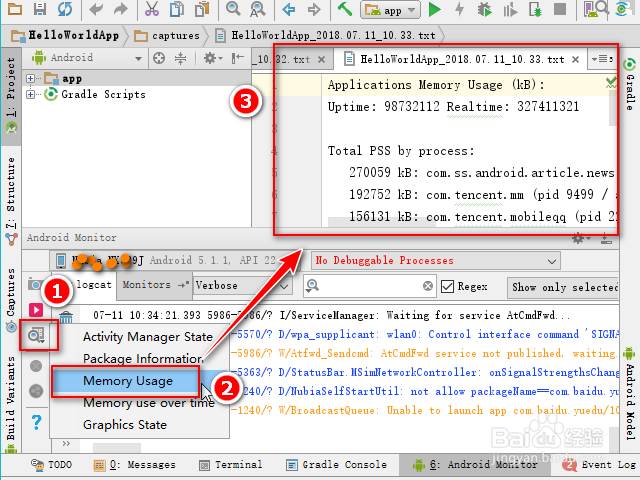Open the Show only selected filter dropdown
Viewport: 640px width, 480px height.
[564, 287]
